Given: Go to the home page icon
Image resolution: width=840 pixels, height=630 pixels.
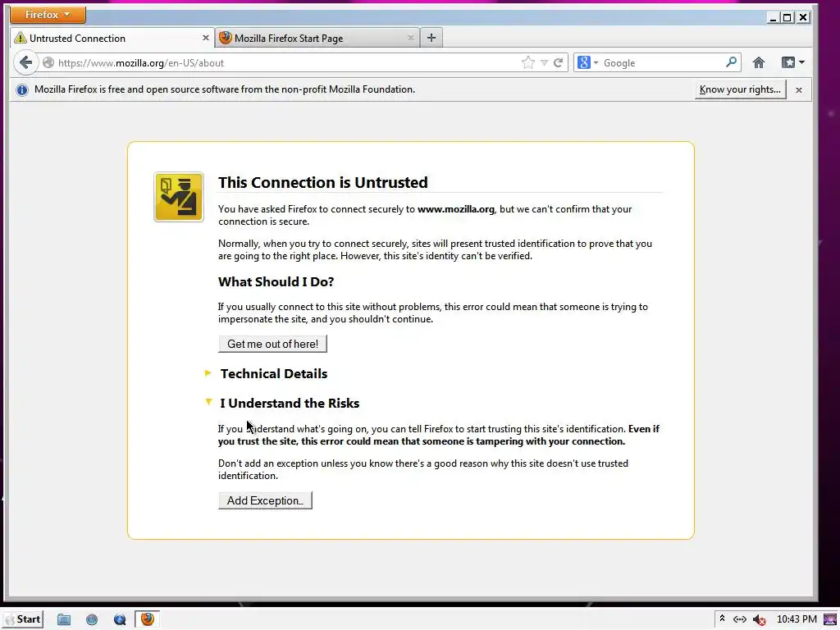Looking at the screenshot, I should (758, 62).
